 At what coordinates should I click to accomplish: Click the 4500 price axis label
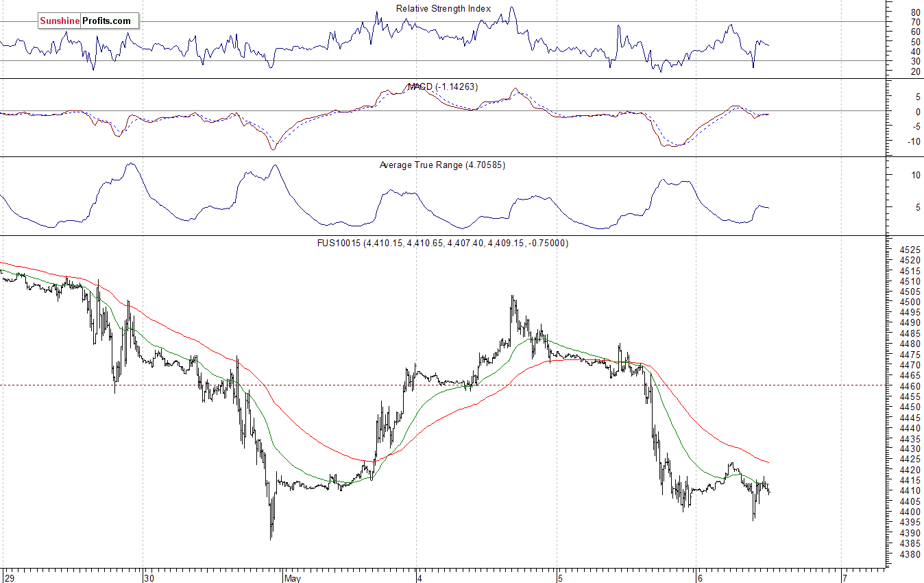click(910, 302)
